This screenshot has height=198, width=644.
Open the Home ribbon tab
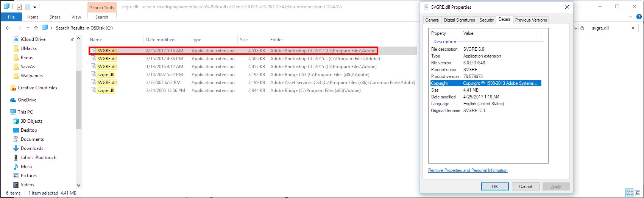(33, 17)
